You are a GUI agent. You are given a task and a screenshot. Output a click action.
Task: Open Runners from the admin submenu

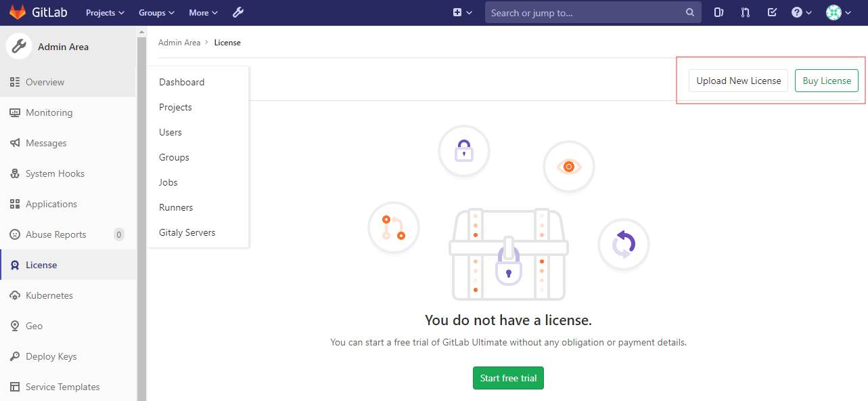[176, 207]
